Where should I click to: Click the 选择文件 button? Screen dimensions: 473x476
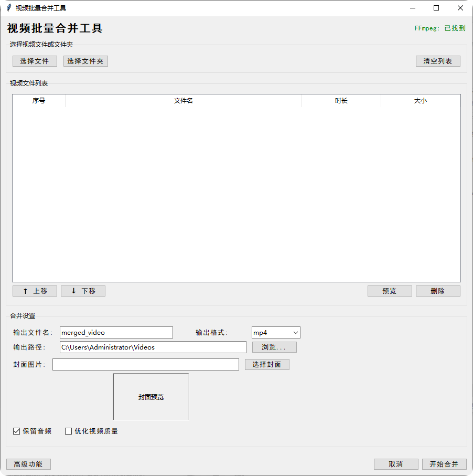(35, 61)
